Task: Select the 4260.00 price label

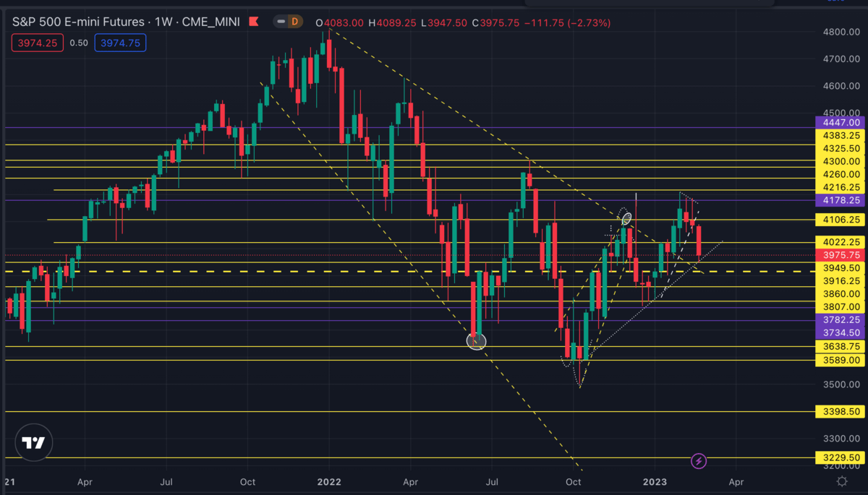Action: tap(840, 174)
